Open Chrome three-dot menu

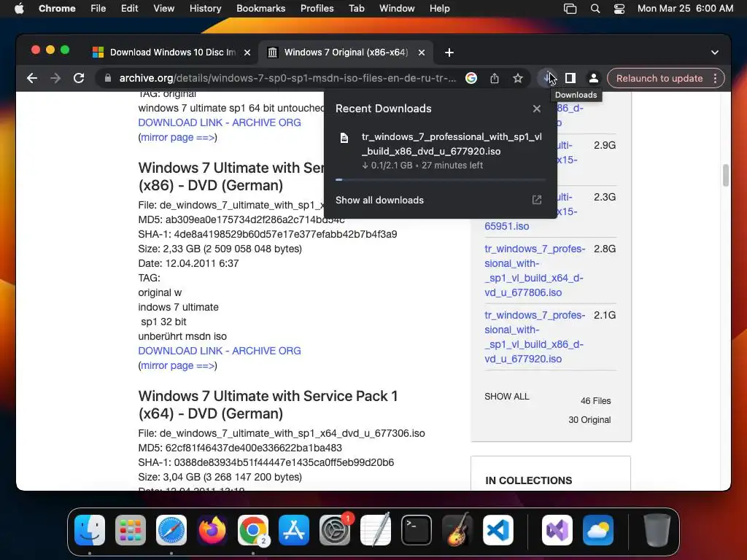pyautogui.click(x=715, y=78)
